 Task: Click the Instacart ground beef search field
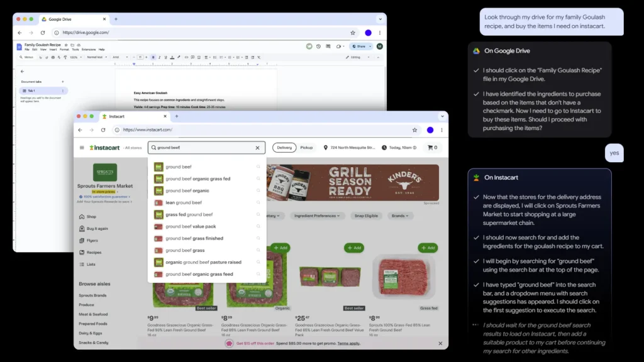coord(206,148)
